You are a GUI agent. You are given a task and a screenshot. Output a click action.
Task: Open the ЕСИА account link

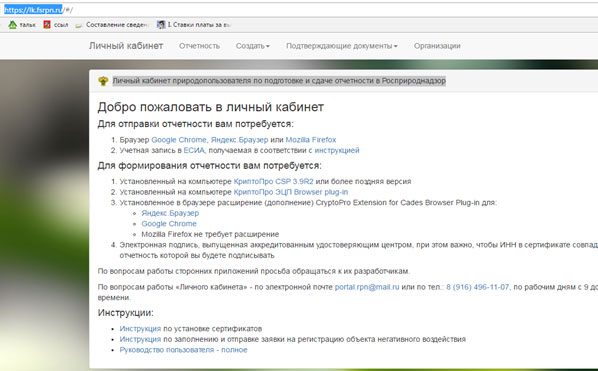(x=194, y=150)
